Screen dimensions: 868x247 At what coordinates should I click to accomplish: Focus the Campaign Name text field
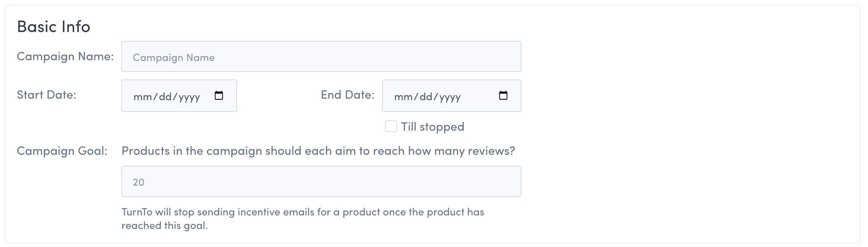pos(321,57)
